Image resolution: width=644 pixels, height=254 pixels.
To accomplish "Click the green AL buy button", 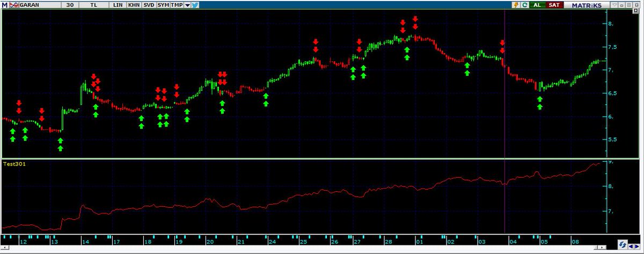I will click(x=537, y=4).
